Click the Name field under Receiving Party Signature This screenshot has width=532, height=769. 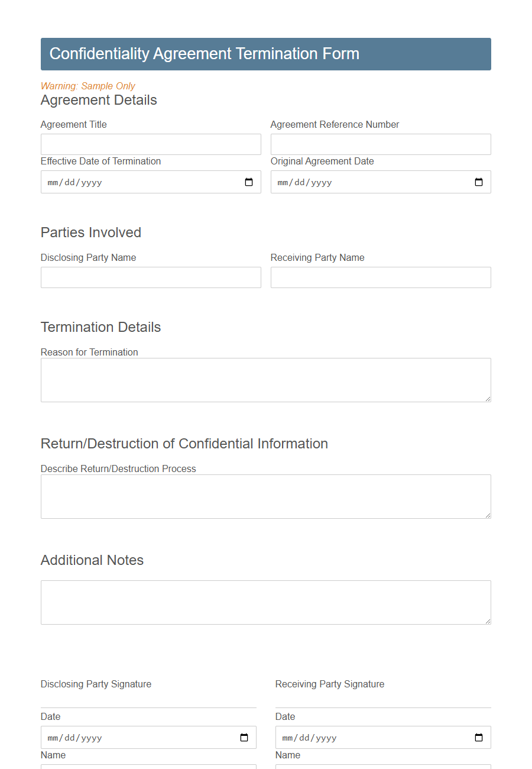382,767
